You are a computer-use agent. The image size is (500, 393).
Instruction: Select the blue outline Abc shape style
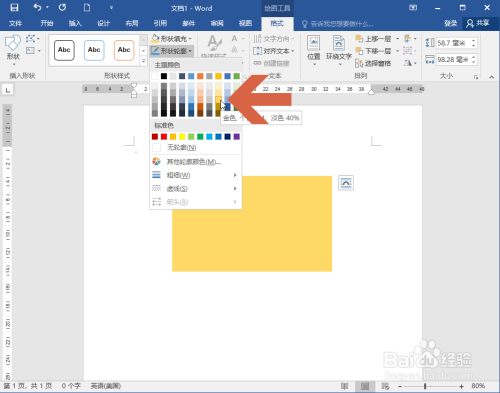point(94,50)
